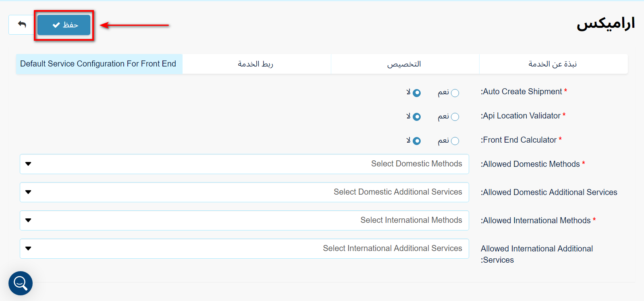Select نعم for Api Location Validator
The height and width of the screenshot is (301, 644).
click(x=455, y=117)
